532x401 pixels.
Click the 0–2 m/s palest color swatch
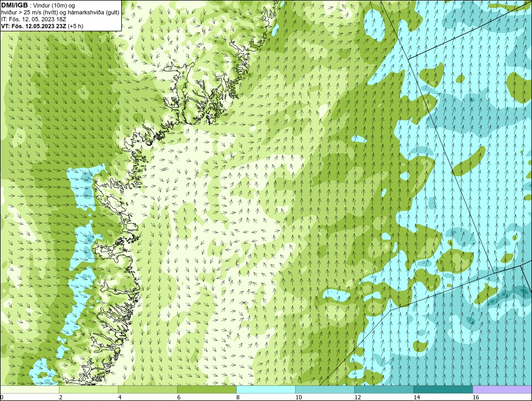(x=30, y=389)
